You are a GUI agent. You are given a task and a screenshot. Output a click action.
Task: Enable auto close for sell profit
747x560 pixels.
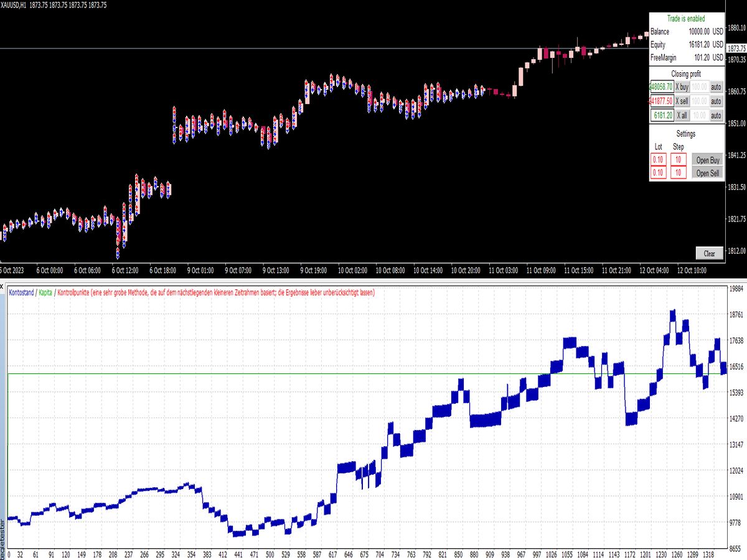click(x=716, y=101)
